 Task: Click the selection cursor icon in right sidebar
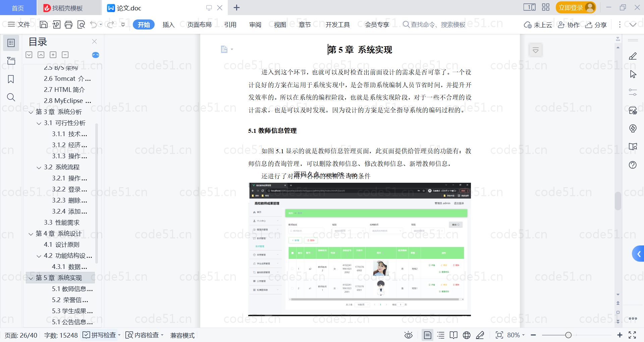click(x=633, y=74)
